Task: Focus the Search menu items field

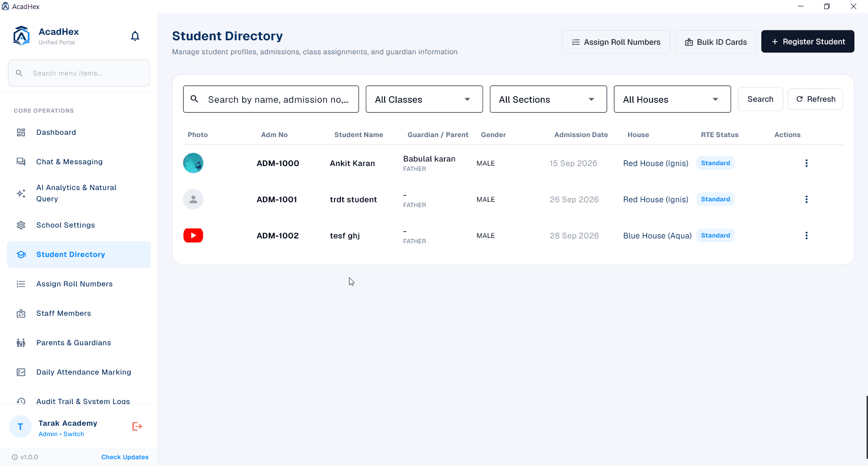Action: [x=79, y=73]
